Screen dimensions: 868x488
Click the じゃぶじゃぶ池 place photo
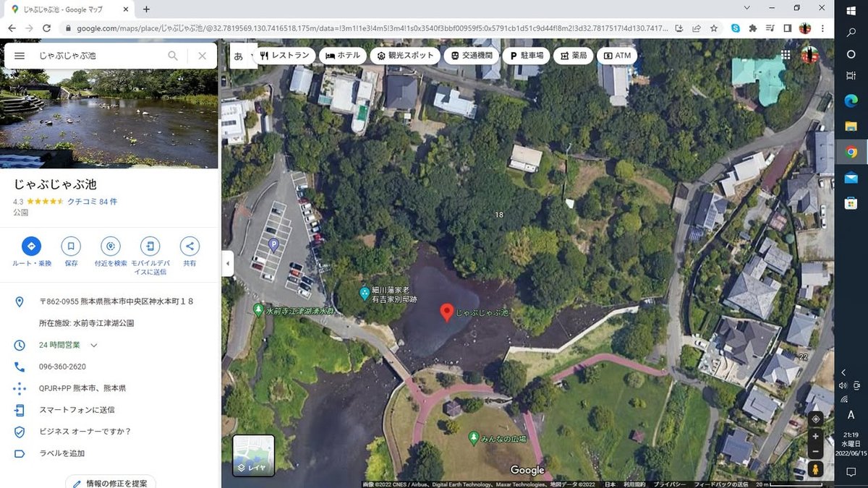[109, 119]
